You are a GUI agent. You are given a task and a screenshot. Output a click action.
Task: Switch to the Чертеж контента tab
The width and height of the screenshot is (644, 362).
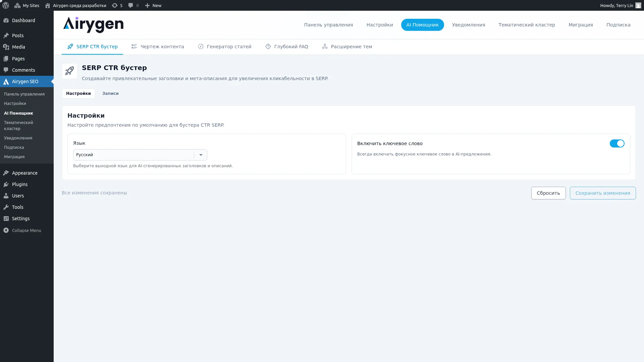coord(158,47)
